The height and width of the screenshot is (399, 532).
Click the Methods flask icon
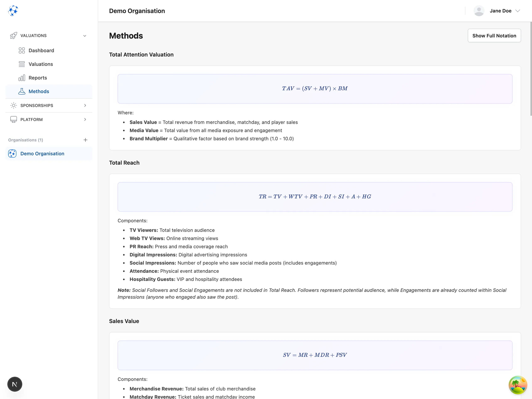pyautogui.click(x=22, y=91)
